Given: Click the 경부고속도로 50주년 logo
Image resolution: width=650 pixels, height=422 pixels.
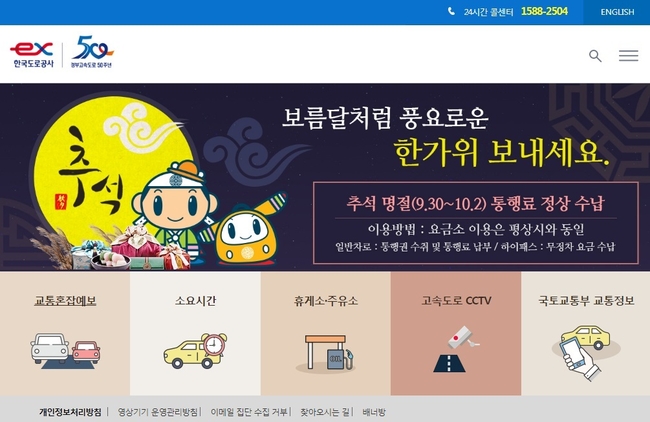Looking at the screenshot, I should pos(92,52).
